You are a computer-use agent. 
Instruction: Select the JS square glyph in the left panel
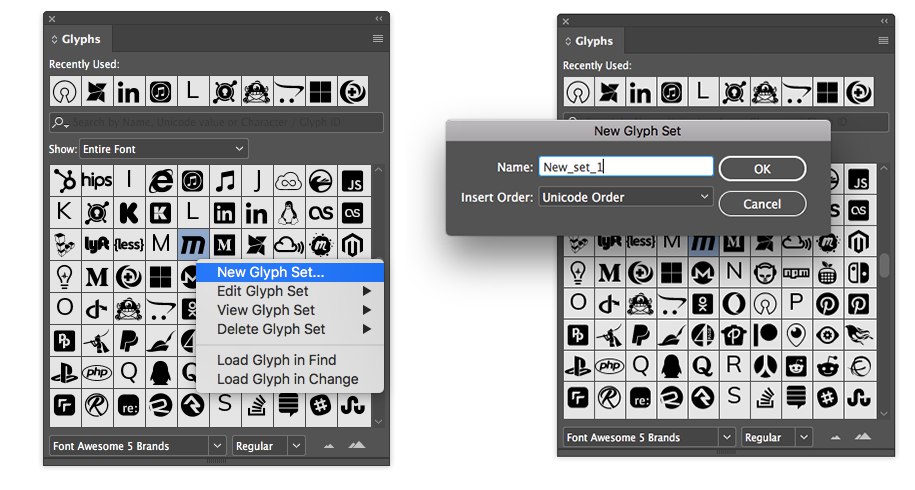click(352, 181)
